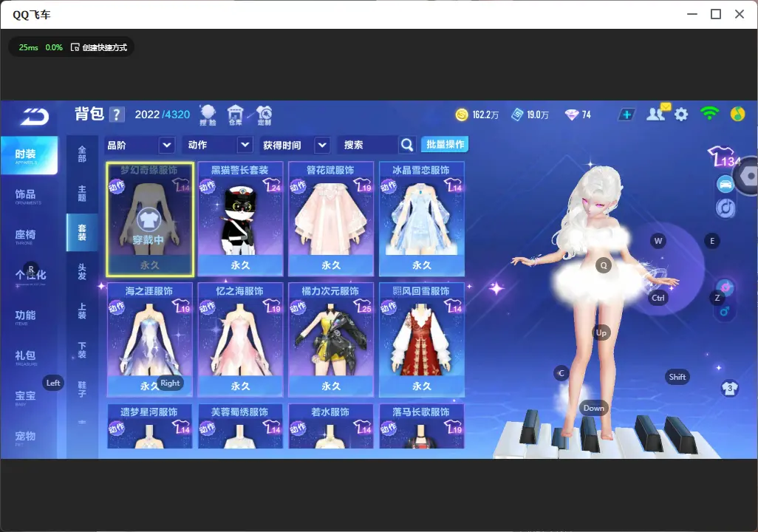
Task: Click the E key overlay button
Action: pos(711,241)
